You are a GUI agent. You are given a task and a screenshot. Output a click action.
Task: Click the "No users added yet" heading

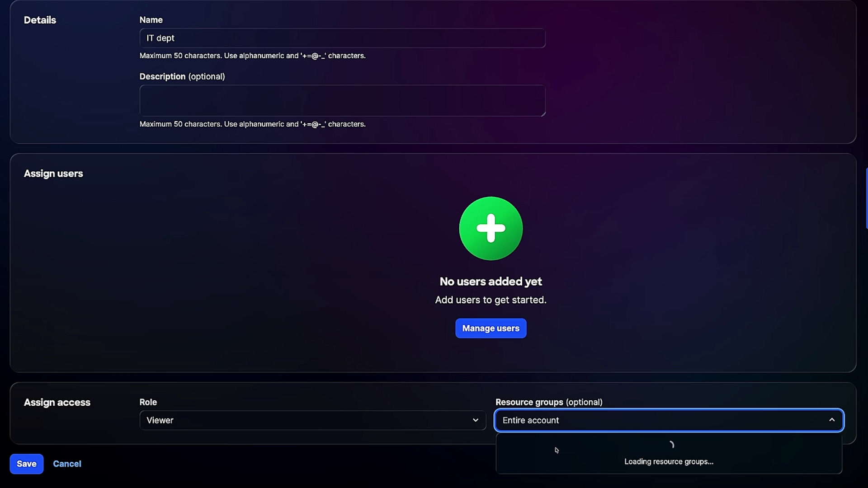(491, 282)
